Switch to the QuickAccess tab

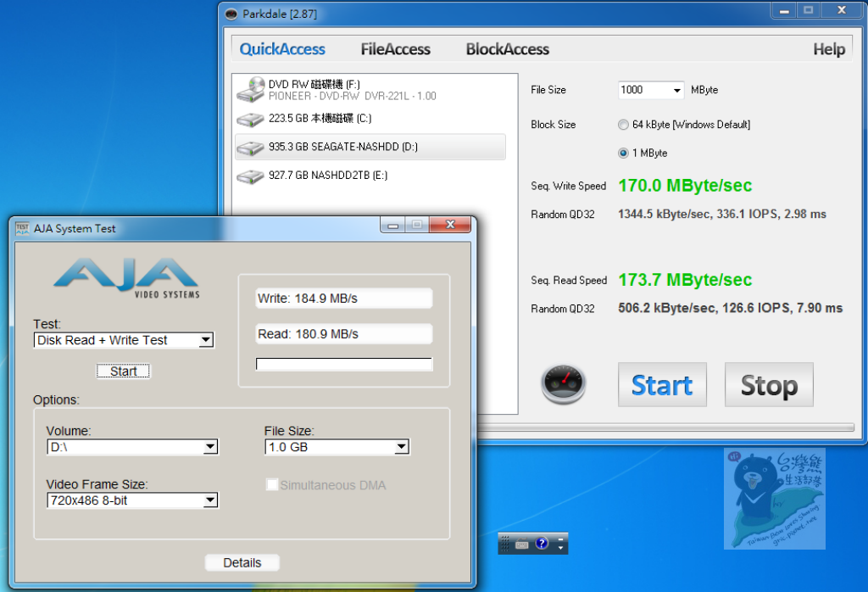pos(282,49)
